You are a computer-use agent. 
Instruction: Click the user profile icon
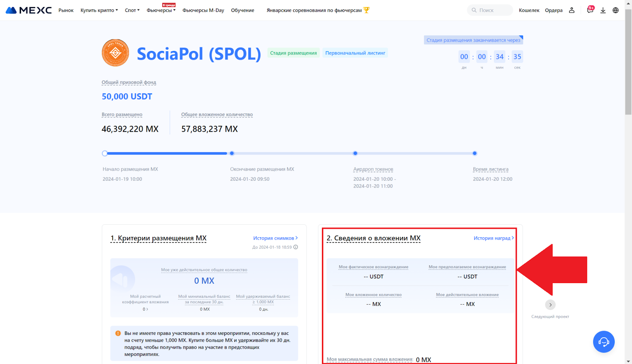(572, 10)
